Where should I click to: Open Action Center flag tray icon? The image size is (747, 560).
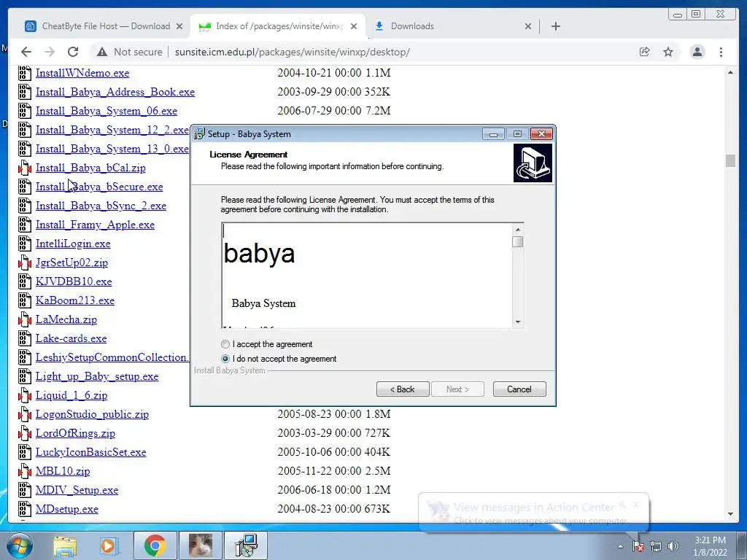[x=638, y=546]
